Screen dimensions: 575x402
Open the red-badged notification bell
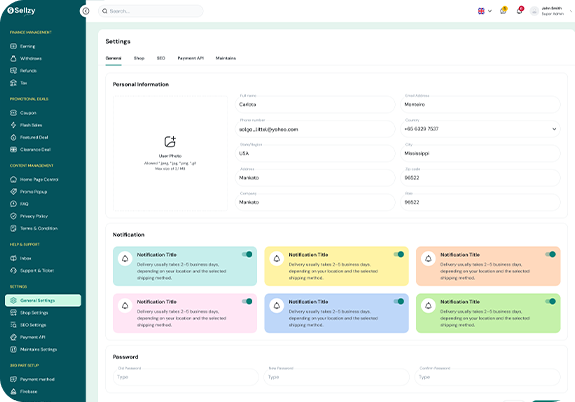(520, 11)
